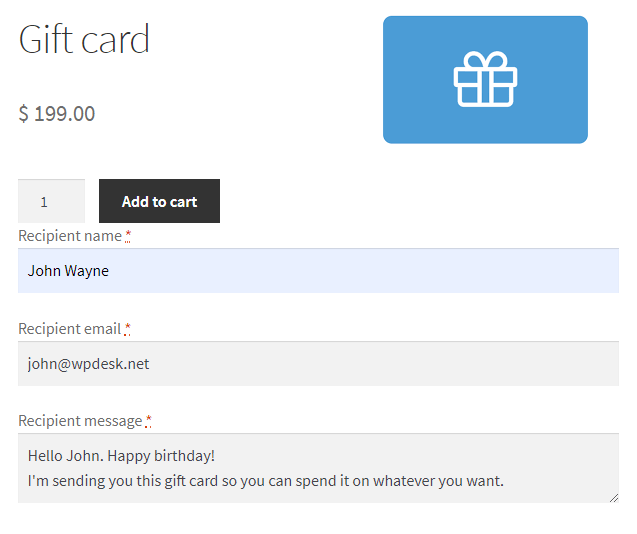Click the Recipient message label

click(80, 421)
